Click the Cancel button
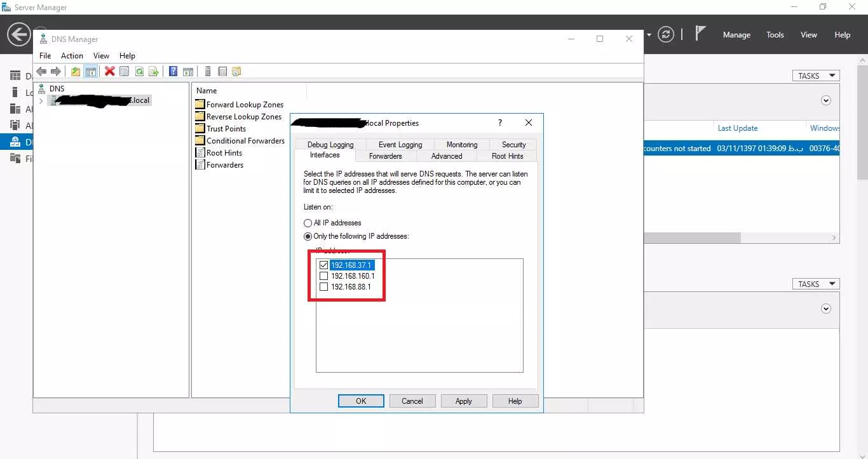 412,401
